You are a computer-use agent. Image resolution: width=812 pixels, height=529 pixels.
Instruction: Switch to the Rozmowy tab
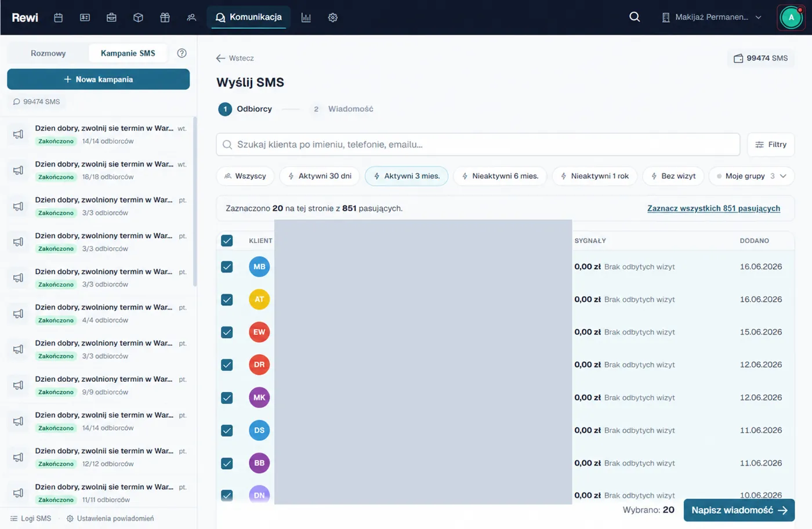coord(48,53)
